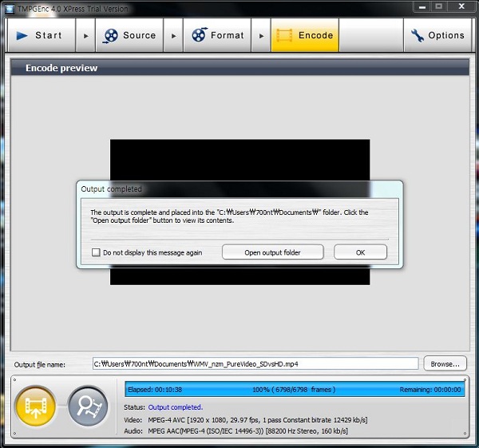Click the arrow between Source and Format
The width and height of the screenshot is (479, 448).
[173, 35]
